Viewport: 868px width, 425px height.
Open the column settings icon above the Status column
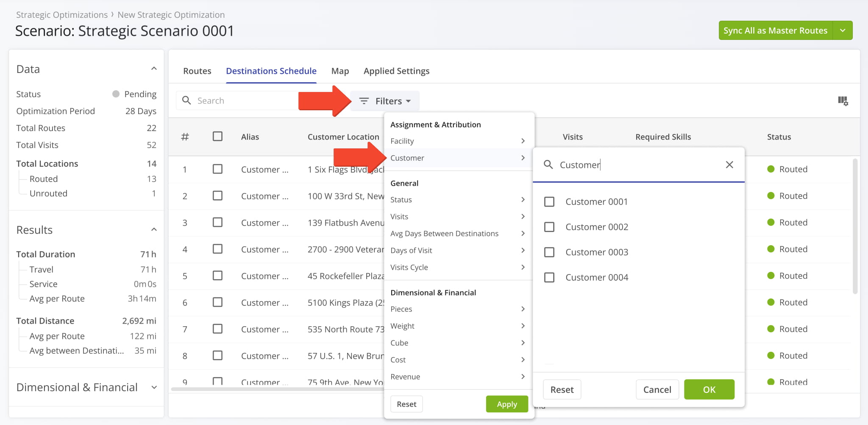pos(843,101)
